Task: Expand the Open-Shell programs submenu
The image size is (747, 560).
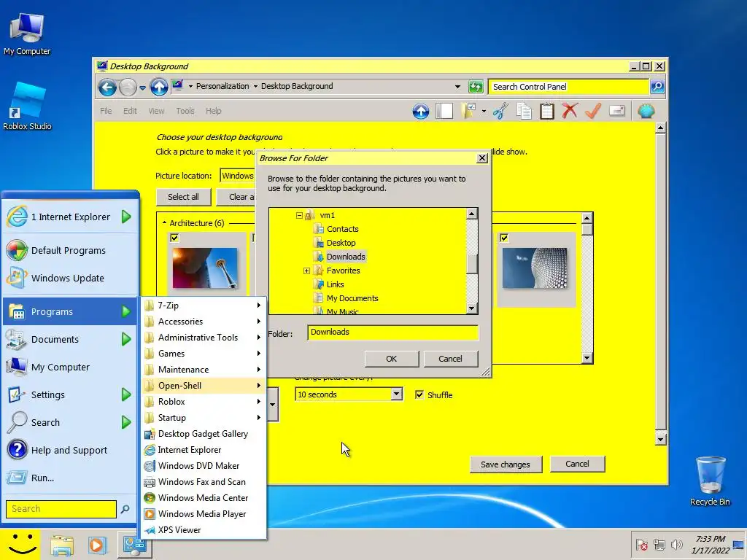Action: click(x=204, y=386)
